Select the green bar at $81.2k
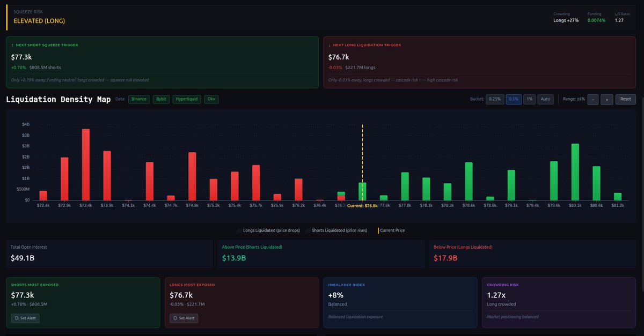Viewport: 644px width, 336px height. (618, 197)
